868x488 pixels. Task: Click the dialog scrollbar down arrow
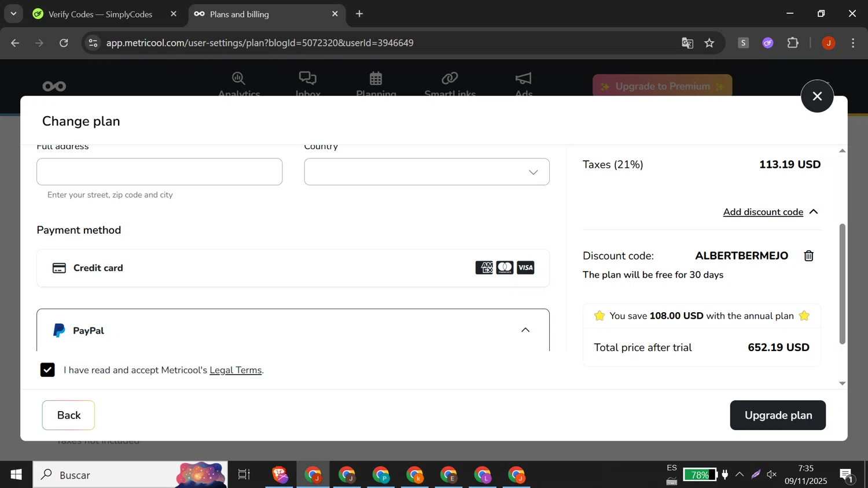click(x=842, y=383)
